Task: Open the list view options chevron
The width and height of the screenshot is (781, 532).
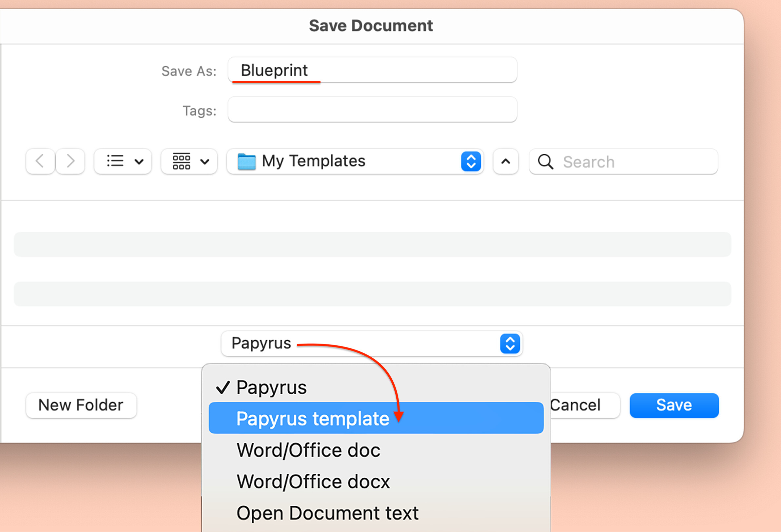Action: pos(139,162)
